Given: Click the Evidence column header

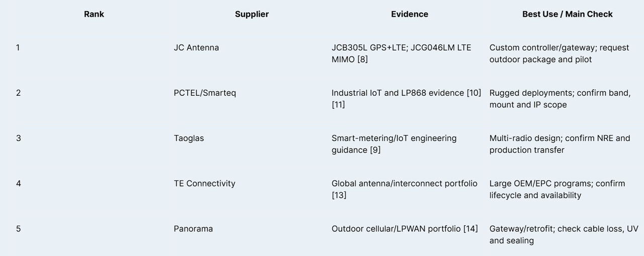Looking at the screenshot, I should (410, 14).
